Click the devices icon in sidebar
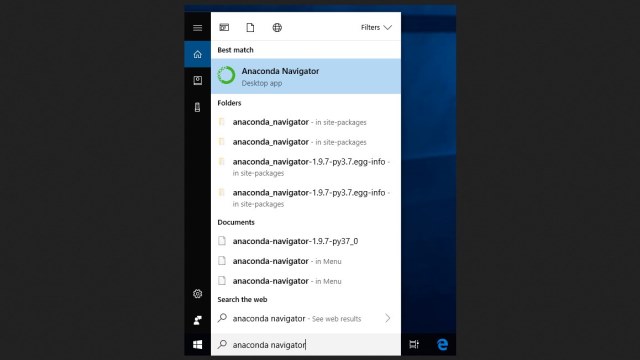This screenshot has width=640, height=360. point(198,107)
